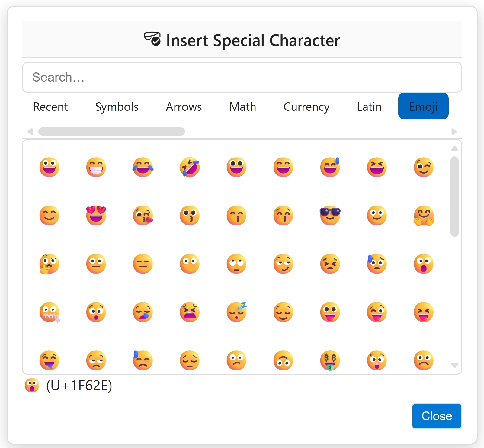Open the Currency category tab
The image size is (484, 448).
[x=306, y=107]
